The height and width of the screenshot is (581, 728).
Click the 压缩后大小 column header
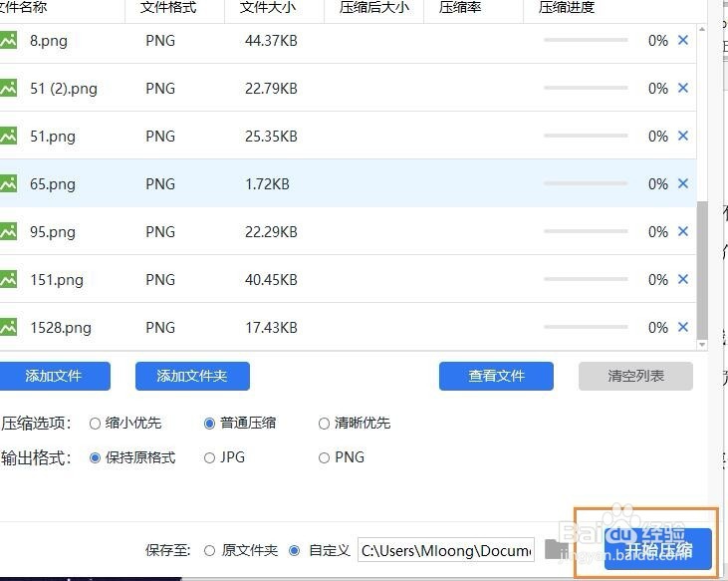373,8
